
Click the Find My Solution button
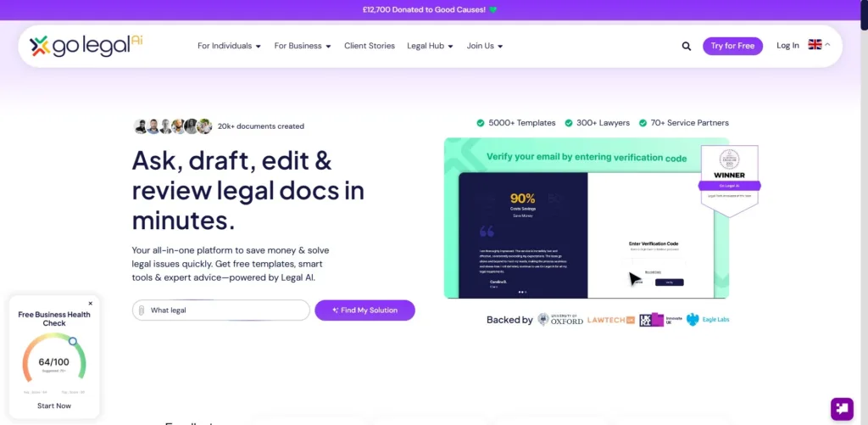tap(364, 310)
